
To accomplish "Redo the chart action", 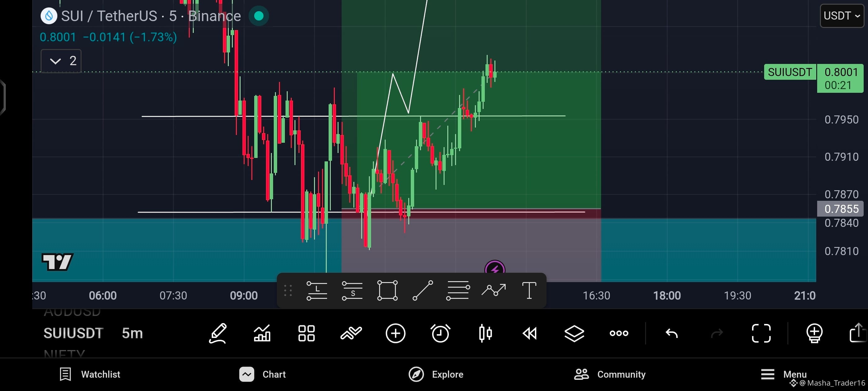I will [717, 333].
